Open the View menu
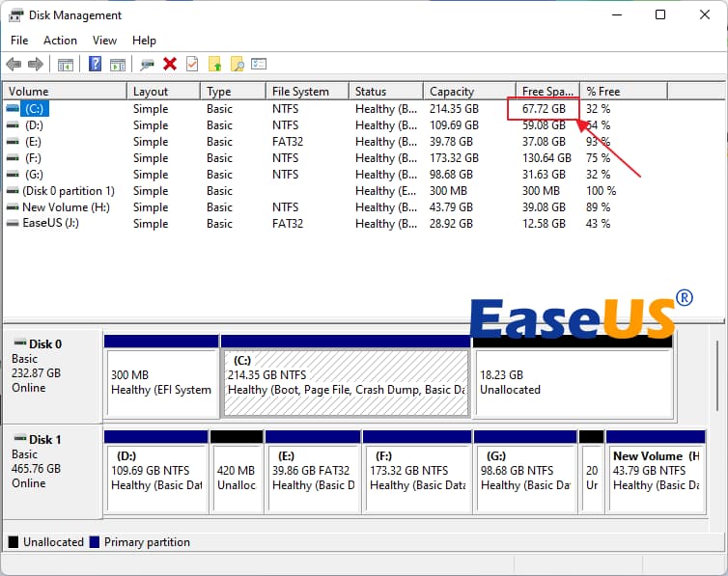This screenshot has height=576, width=728. pos(104,41)
